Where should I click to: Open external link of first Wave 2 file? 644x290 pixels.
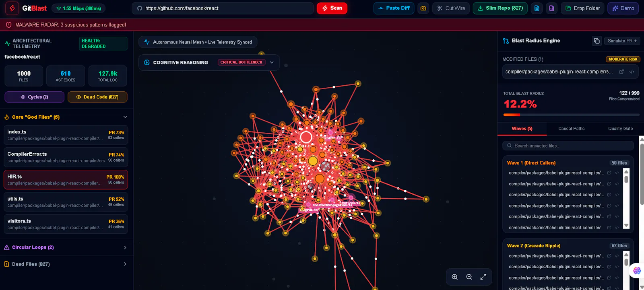pyautogui.click(x=609, y=256)
